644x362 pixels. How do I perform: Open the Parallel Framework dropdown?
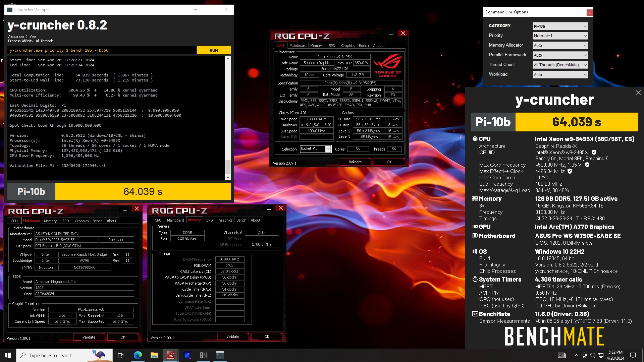point(560,55)
